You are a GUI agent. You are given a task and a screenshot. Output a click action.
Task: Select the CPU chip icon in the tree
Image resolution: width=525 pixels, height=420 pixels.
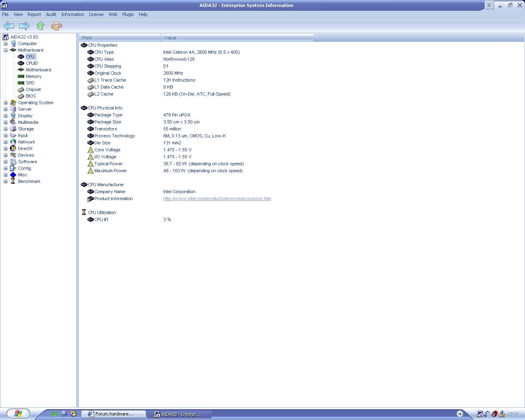point(21,57)
